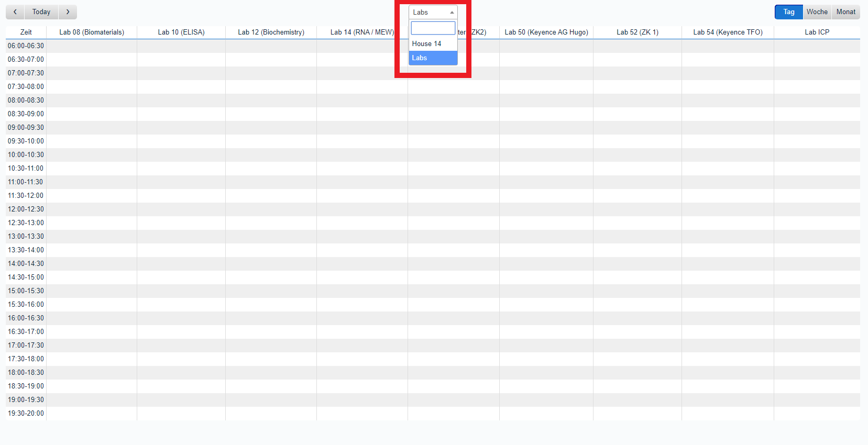The width and height of the screenshot is (868, 445).
Task: Select 06:00-06:30 slot in Lab 08 column
Action: point(92,46)
